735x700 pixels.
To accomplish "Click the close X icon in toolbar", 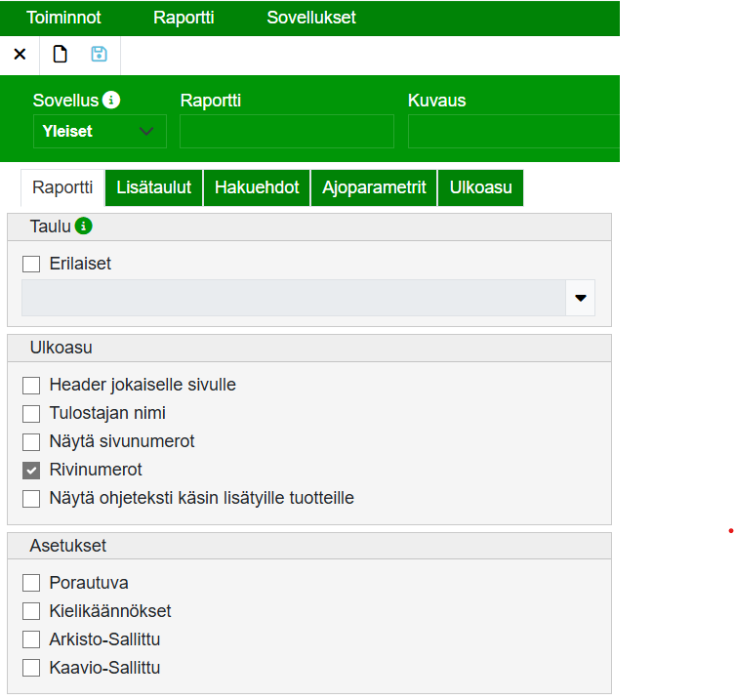I will click(20, 55).
